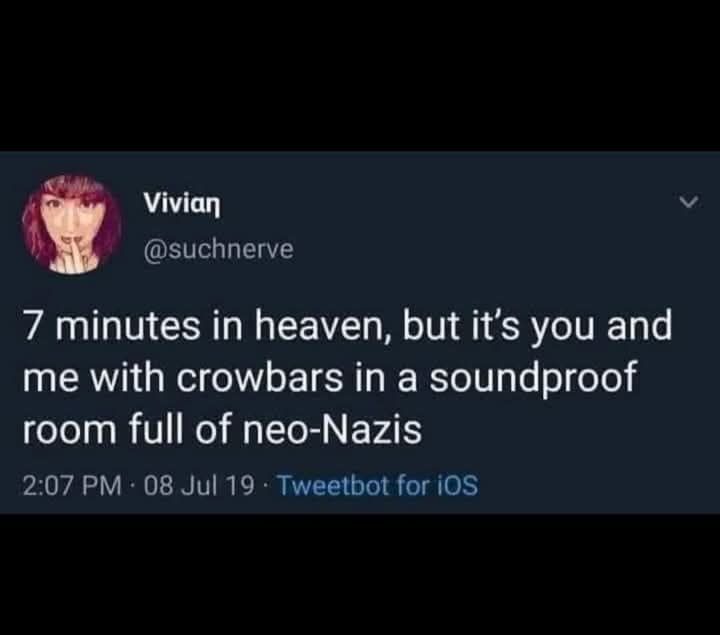The width and height of the screenshot is (720, 635).
Task: Click the iOS text in the tweet footer
Action: click(456, 485)
